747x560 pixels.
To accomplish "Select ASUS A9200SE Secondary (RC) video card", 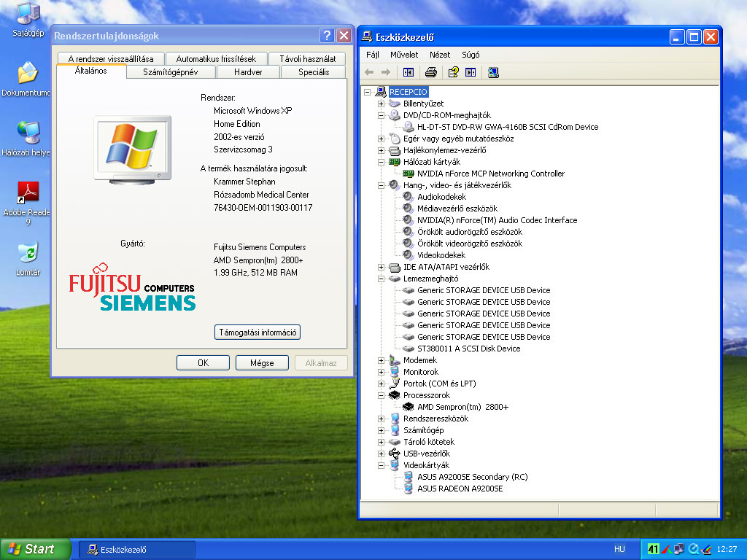I will tap(472, 477).
